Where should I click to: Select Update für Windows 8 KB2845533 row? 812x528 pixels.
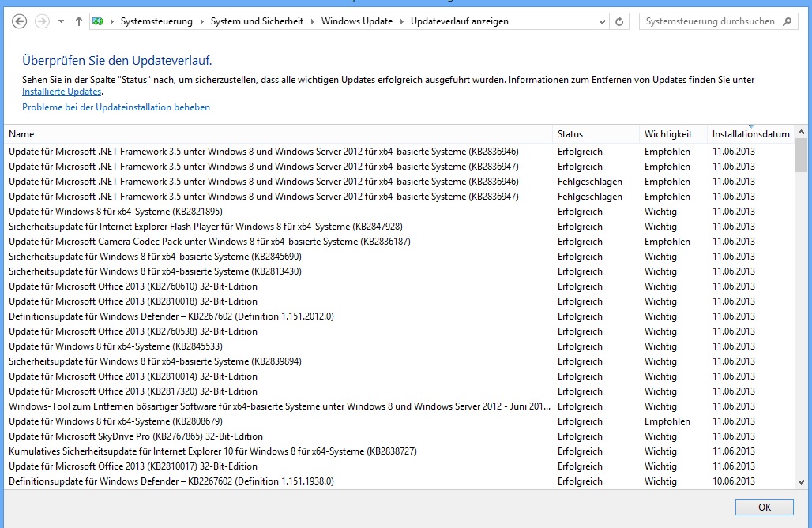tap(399, 346)
